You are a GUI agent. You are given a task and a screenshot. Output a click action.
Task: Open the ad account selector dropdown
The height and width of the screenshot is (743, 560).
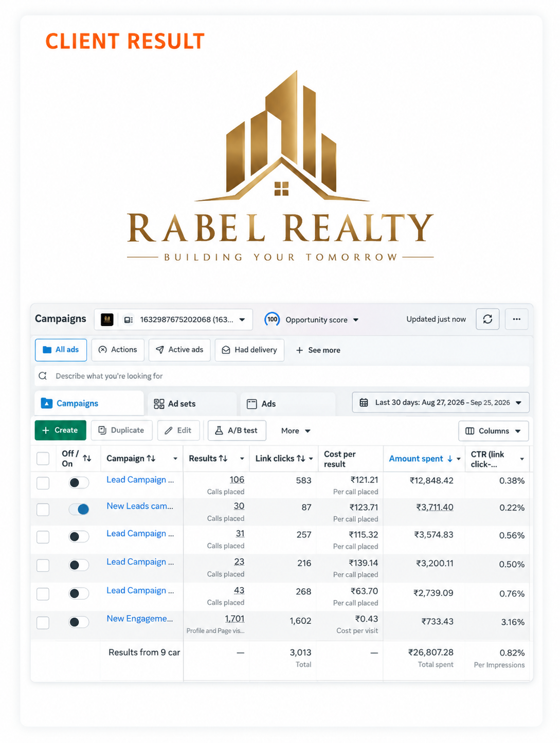[173, 320]
